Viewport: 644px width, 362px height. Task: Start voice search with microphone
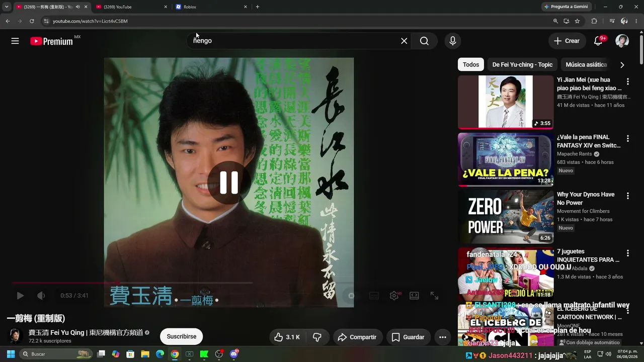point(453,41)
